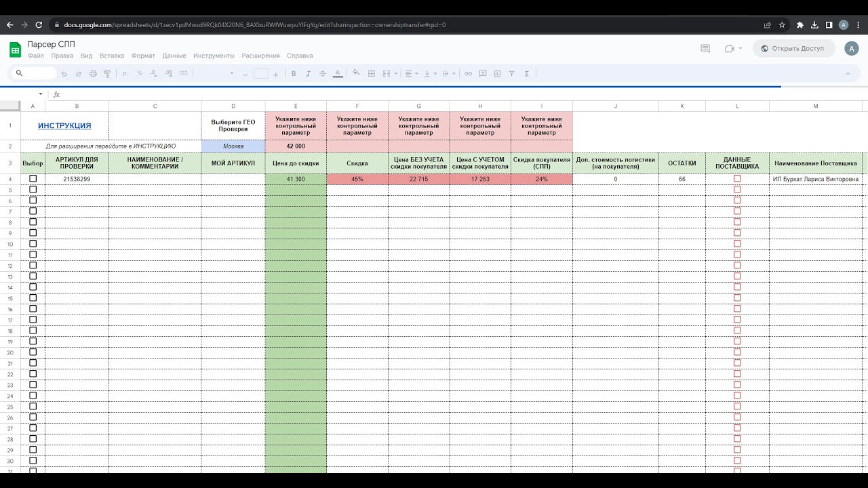
Task: Toggle strikethrough formatting
Action: click(x=322, y=73)
